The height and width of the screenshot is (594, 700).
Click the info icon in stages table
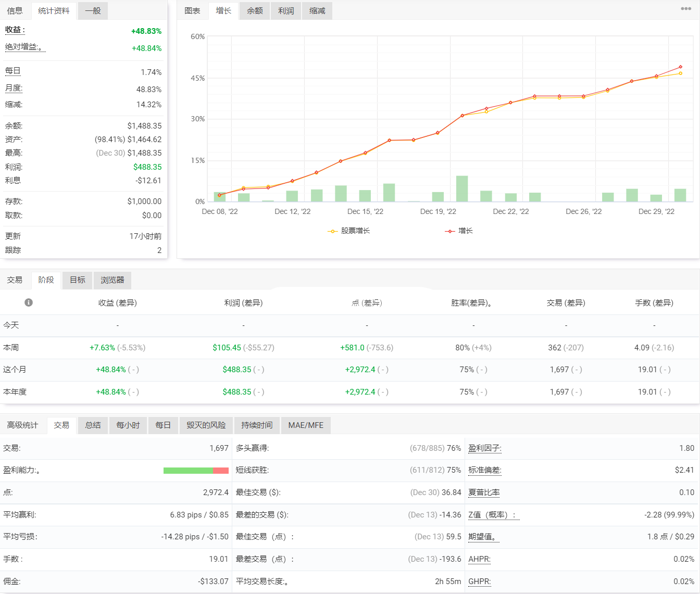pos(29,302)
